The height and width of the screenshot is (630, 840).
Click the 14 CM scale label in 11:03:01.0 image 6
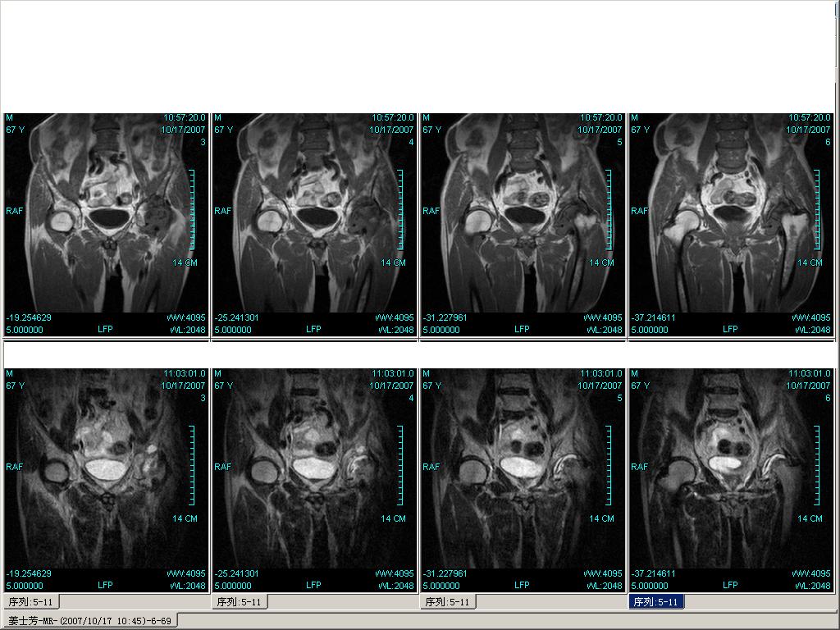tap(810, 518)
